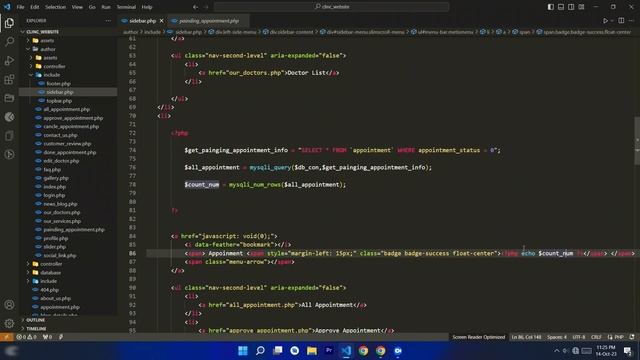Expand the database folder

pyautogui.click(x=51, y=272)
